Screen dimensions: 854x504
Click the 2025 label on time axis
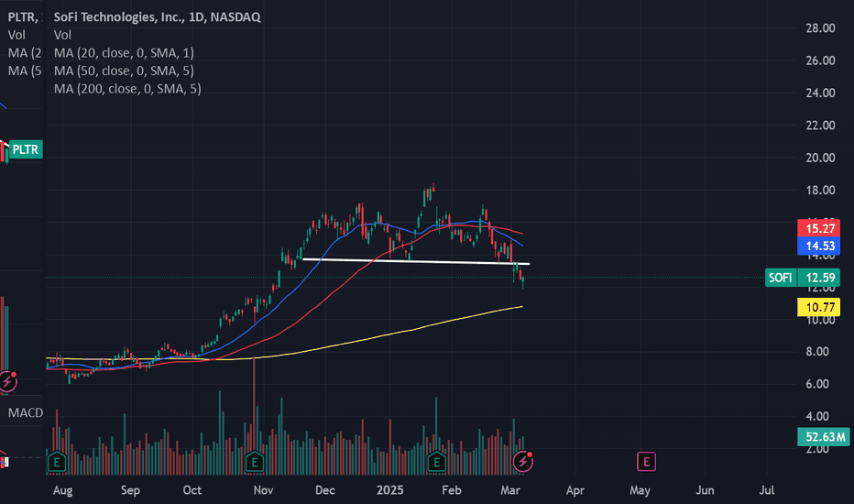pos(390,490)
